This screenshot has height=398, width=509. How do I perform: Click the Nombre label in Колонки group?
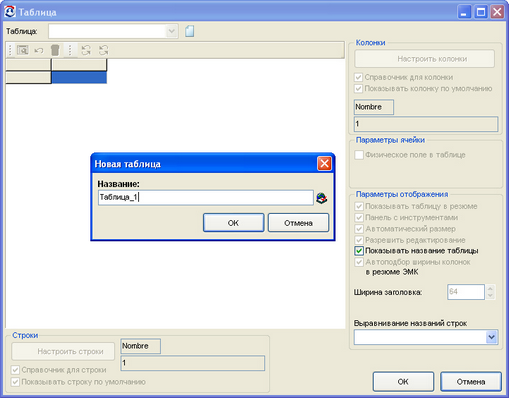click(374, 107)
